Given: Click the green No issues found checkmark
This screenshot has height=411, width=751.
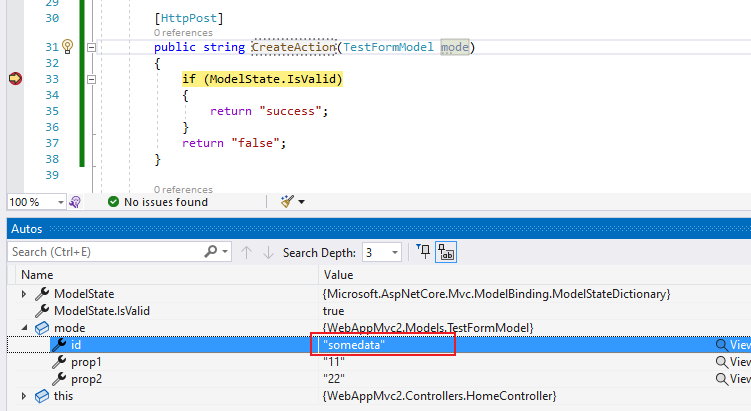Looking at the screenshot, I should pos(114,202).
